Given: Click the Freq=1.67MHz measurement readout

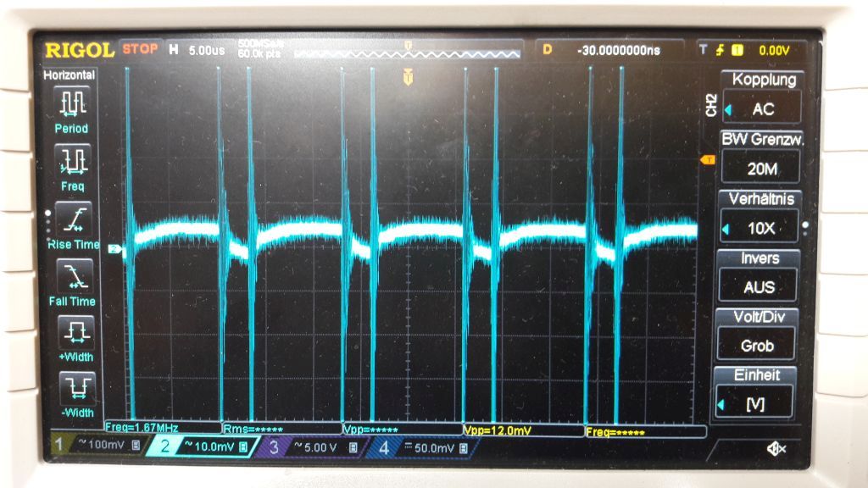Looking at the screenshot, I should pyautogui.click(x=142, y=427).
